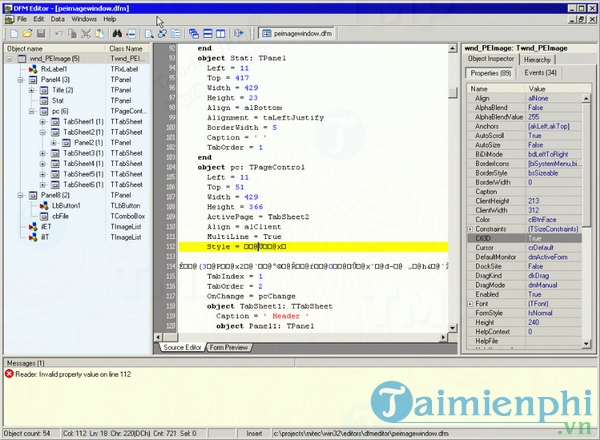Click the Stat panel tree icon
600x440 pixels.
coord(44,101)
